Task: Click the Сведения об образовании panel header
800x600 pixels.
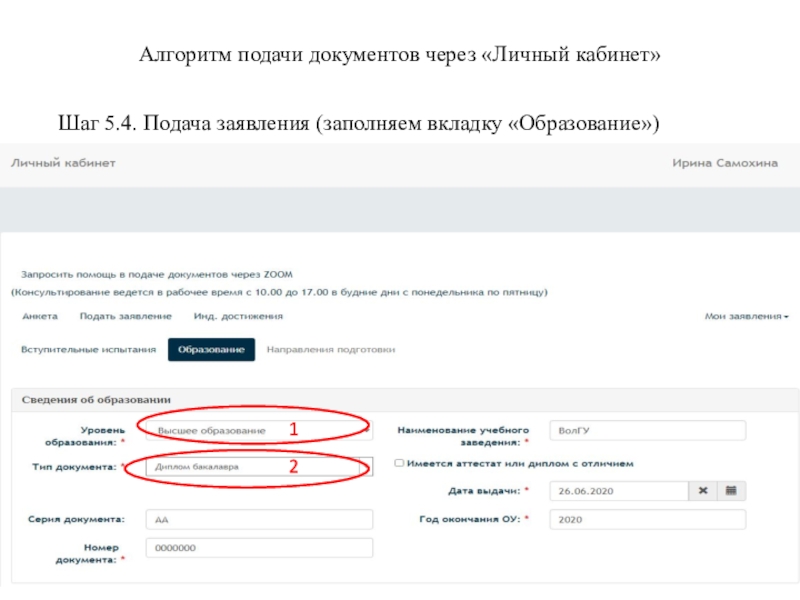Action: 405,399
